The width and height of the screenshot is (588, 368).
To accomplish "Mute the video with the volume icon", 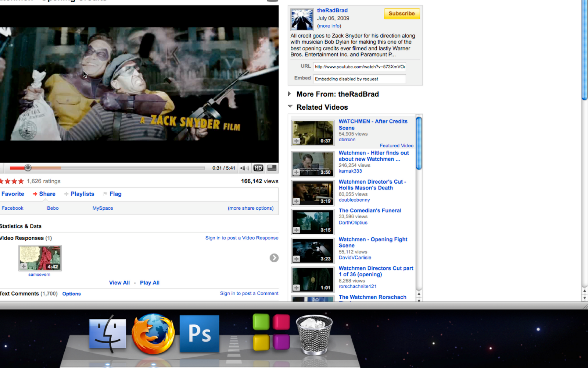I will 245,168.
